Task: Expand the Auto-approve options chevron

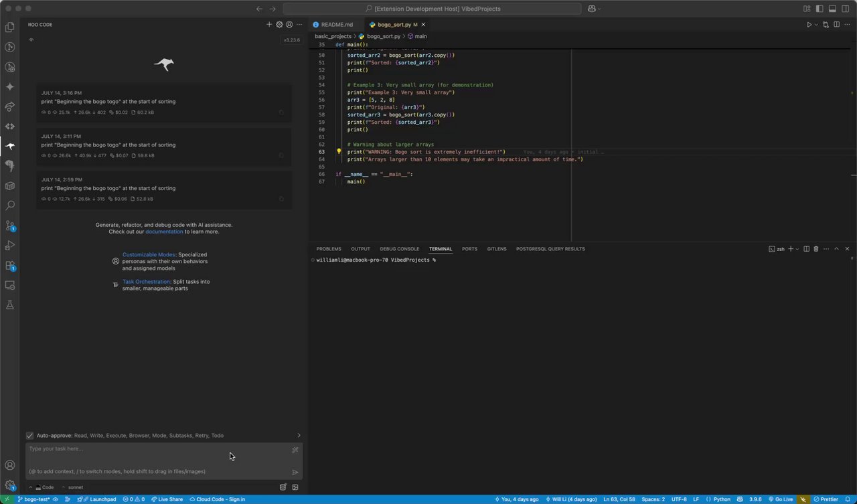Action: (x=299, y=436)
